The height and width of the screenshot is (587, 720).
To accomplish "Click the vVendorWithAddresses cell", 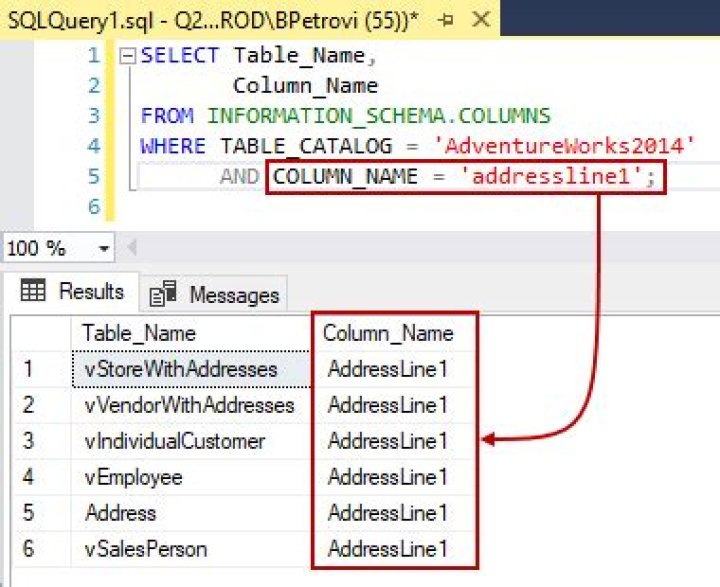I will pos(190,405).
